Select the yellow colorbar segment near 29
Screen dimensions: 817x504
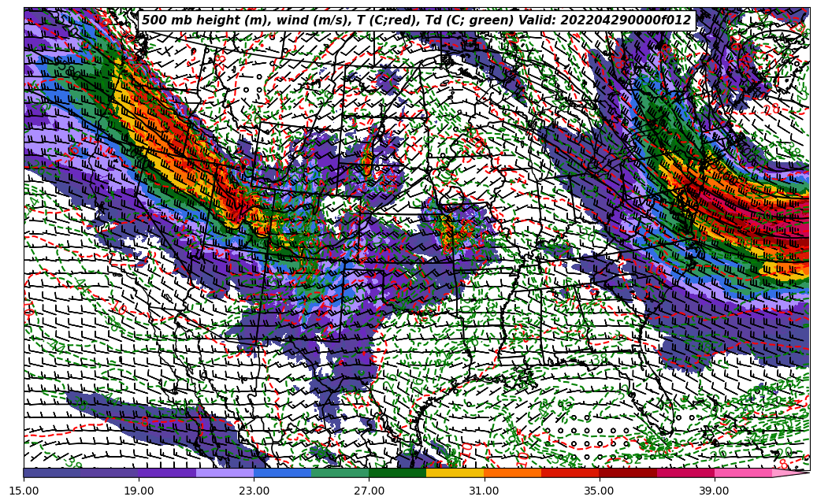pyautogui.click(x=455, y=472)
